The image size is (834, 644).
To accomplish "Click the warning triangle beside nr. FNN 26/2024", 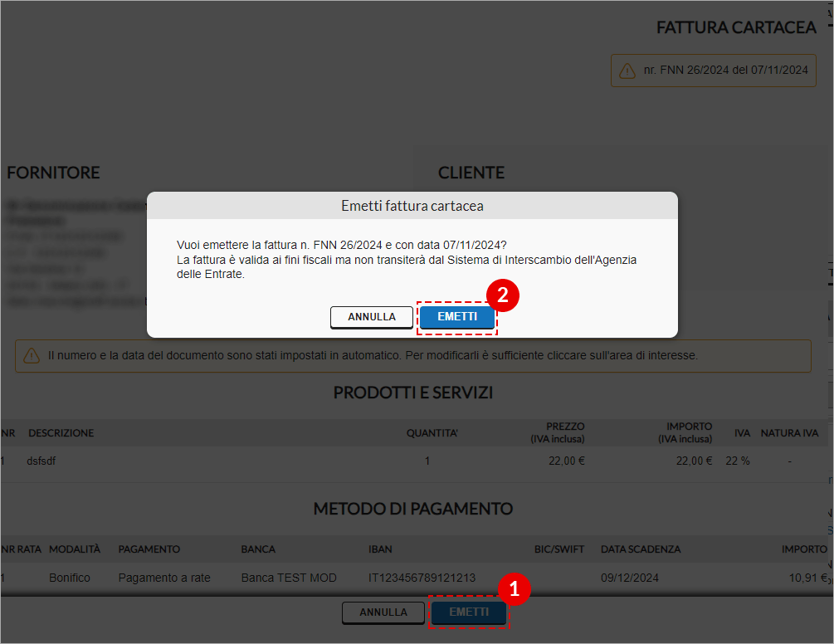I will click(627, 71).
